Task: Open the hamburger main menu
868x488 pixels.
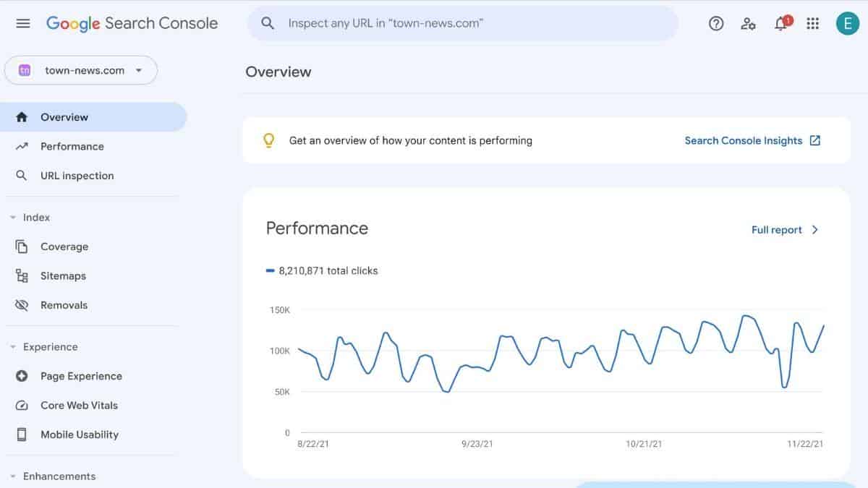Action: (x=23, y=23)
